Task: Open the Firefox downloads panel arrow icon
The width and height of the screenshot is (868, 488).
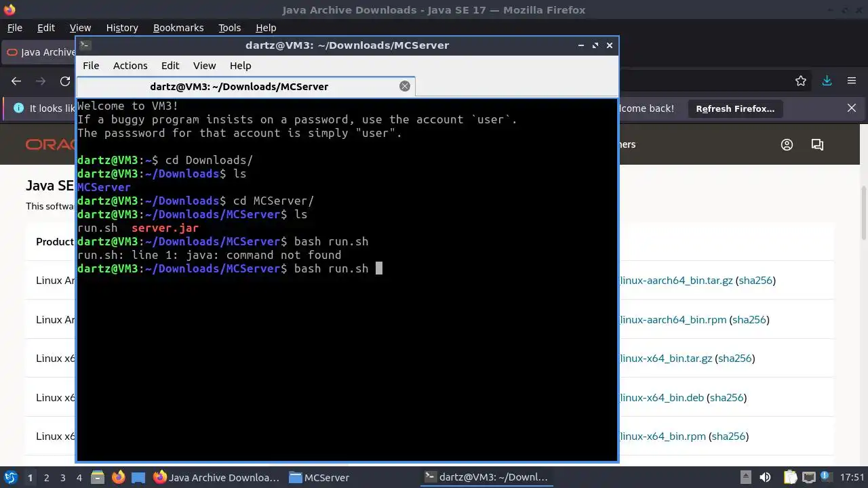Action: point(827,81)
